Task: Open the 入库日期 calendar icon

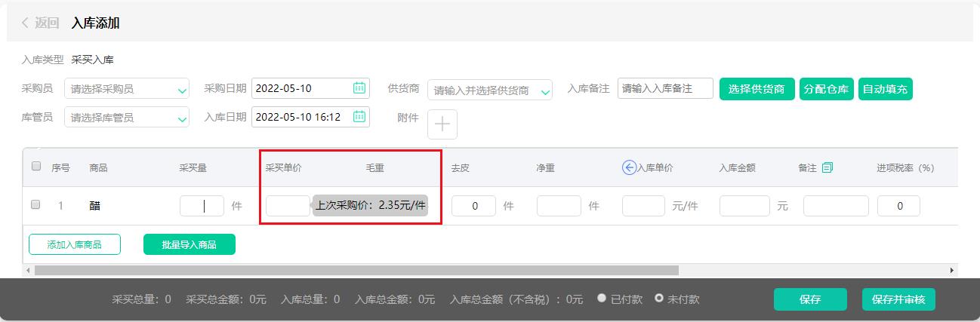Action: (x=359, y=117)
